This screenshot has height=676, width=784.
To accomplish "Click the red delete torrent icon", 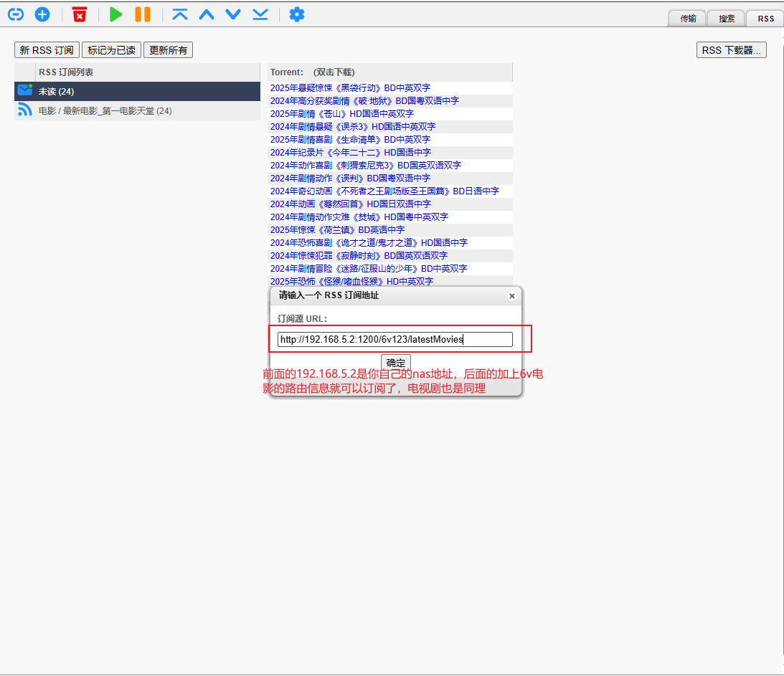I will tap(80, 14).
